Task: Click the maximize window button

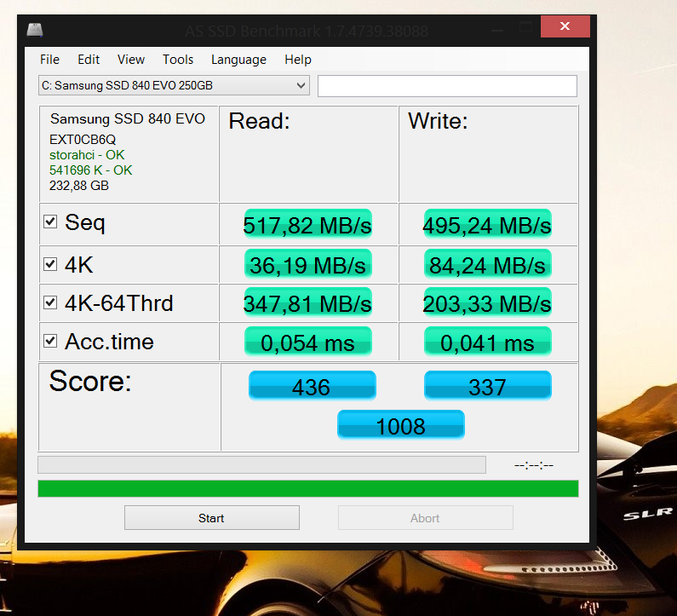Action: click(x=527, y=28)
